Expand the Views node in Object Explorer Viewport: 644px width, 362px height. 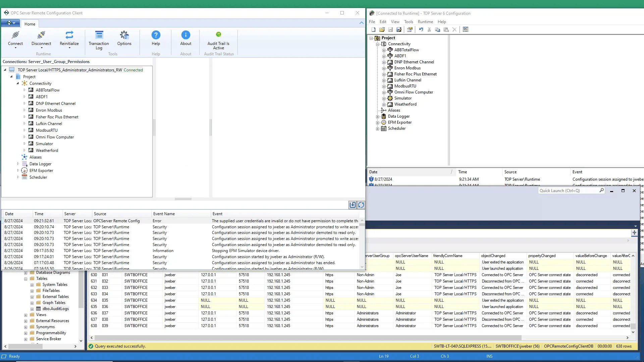pos(26,314)
